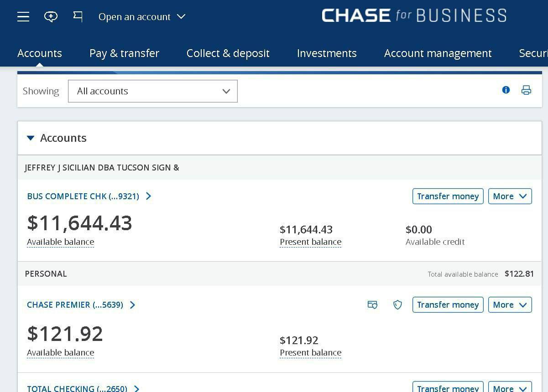Go to the Pay & transfer tab
The height and width of the screenshot is (392, 548).
(x=124, y=53)
